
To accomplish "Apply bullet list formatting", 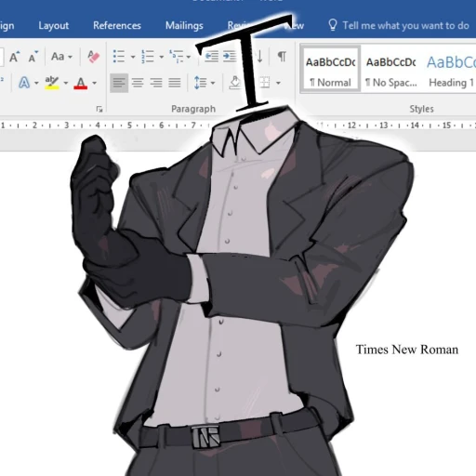I will 119,57.
